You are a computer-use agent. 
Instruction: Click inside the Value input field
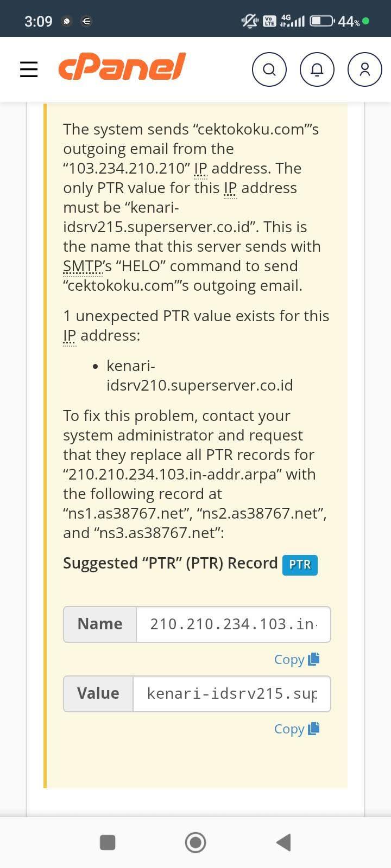232,694
